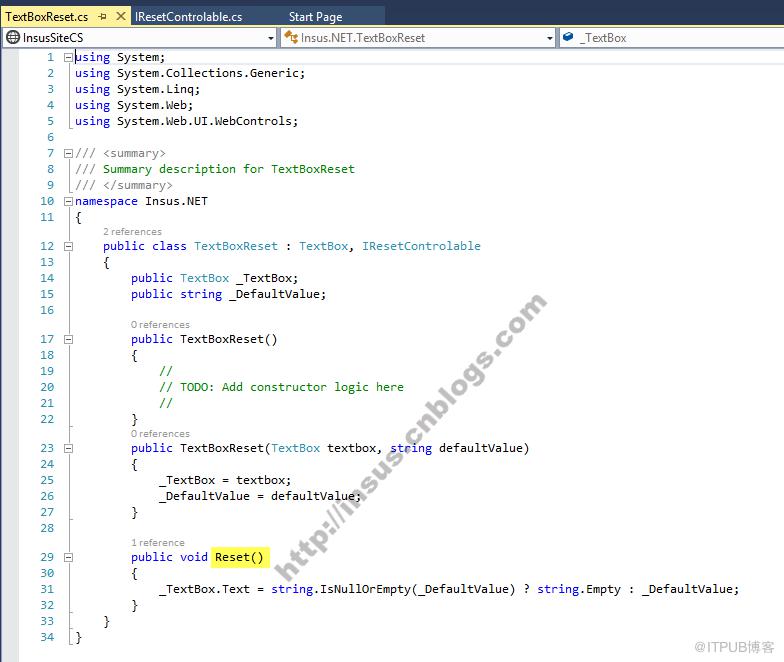Collapse the TextBoxReset(TextBox textbox) constructor
Screen dimensions: 784x662
68,448
